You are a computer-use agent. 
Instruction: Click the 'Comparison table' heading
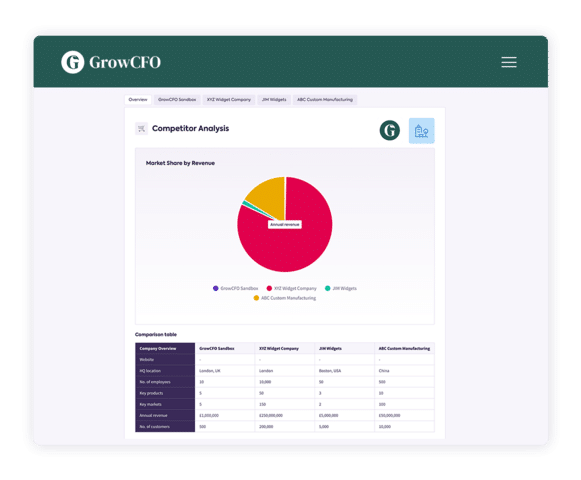pos(156,334)
